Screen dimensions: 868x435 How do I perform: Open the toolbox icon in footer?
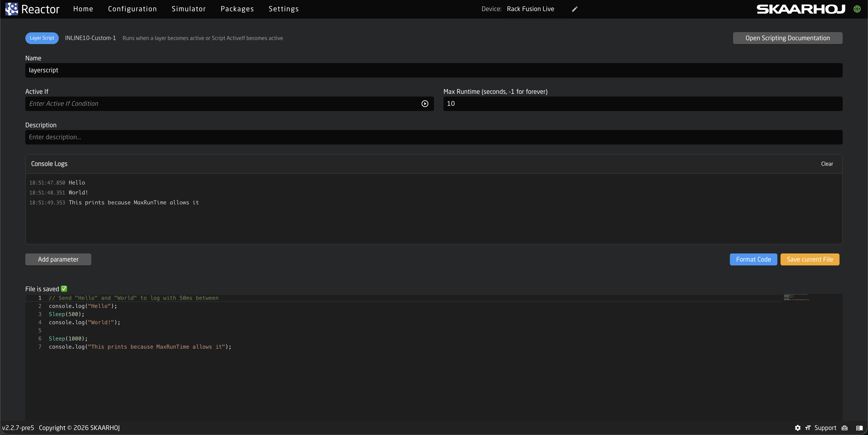(844, 428)
